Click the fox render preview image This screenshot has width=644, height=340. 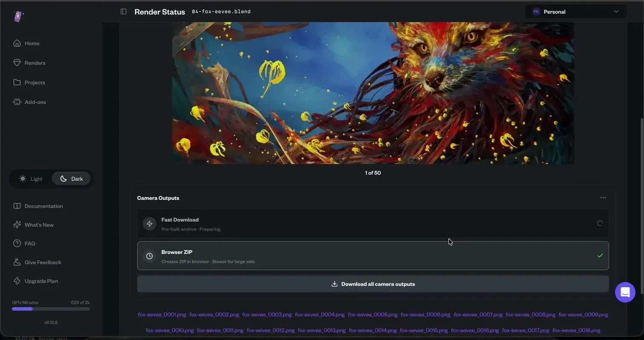pos(373,93)
